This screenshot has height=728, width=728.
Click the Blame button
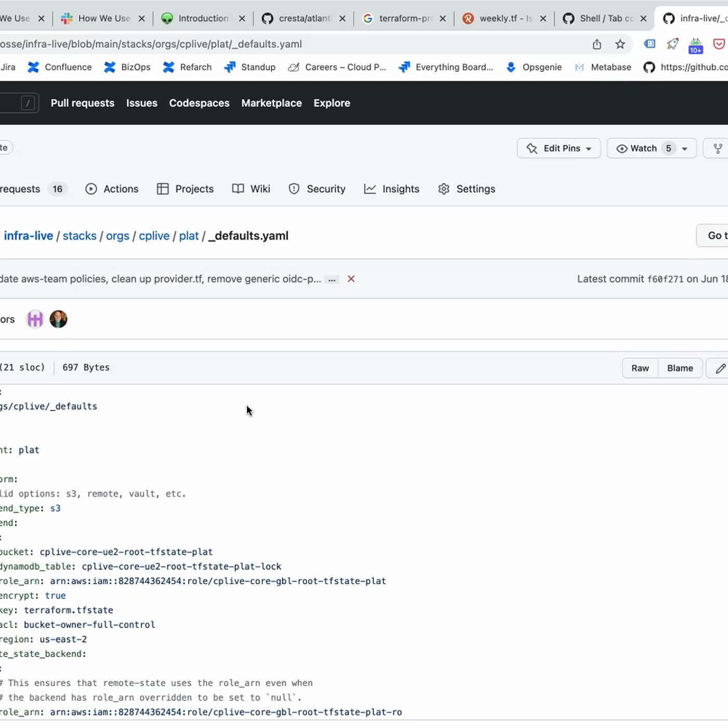680,368
